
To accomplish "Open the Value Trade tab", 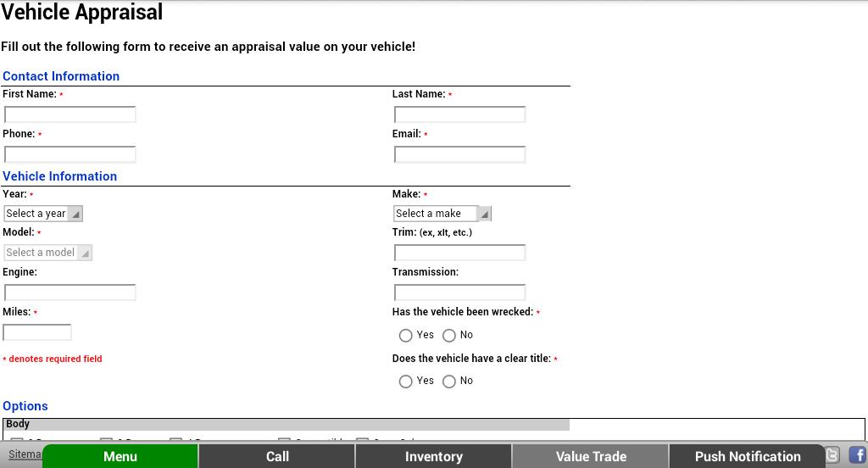I will coord(590,456).
